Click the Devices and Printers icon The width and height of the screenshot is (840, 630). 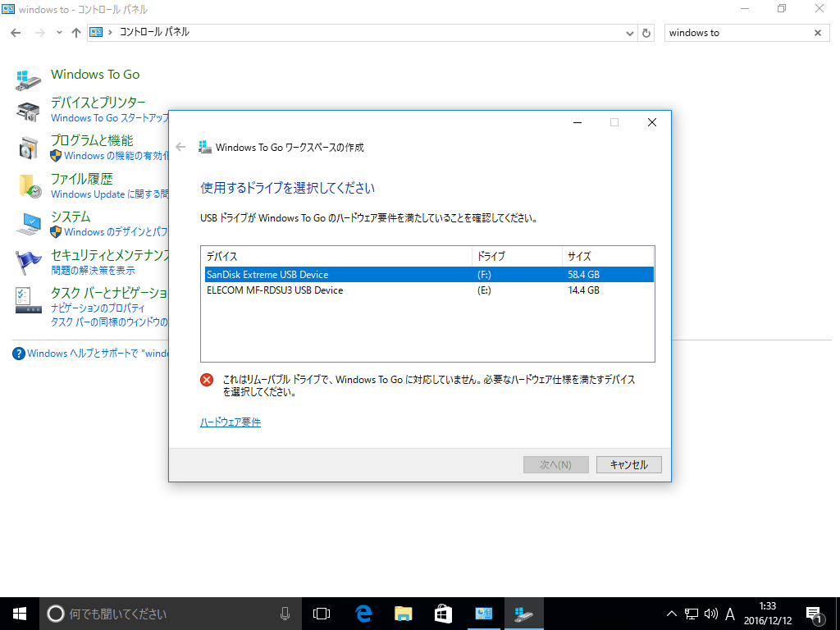coord(29,112)
